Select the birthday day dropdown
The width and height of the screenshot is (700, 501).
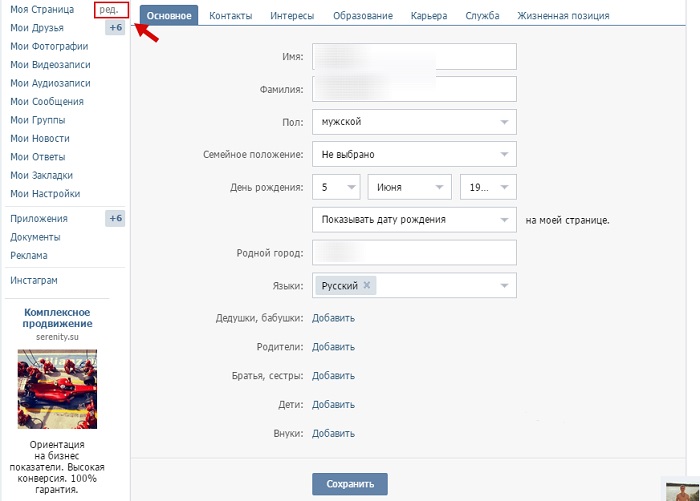point(335,187)
